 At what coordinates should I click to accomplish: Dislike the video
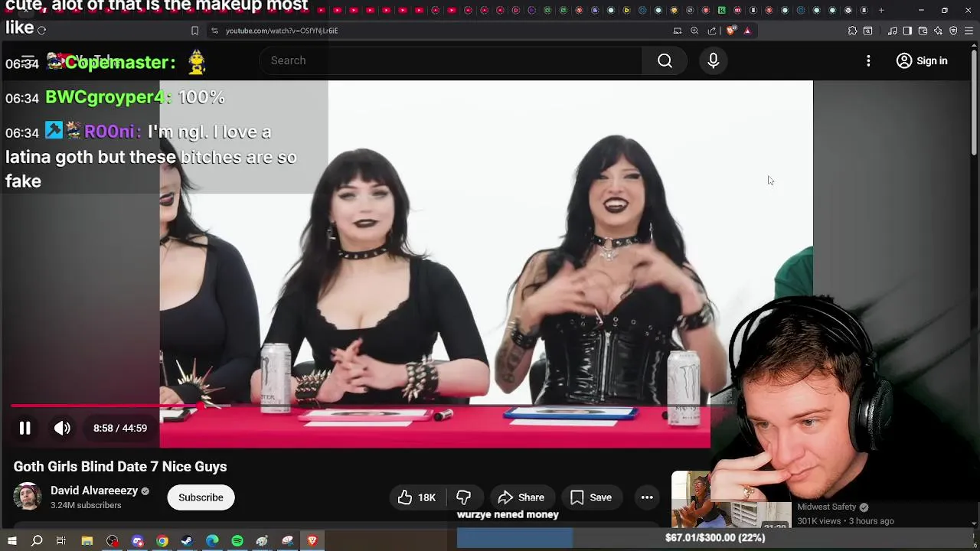[463, 497]
